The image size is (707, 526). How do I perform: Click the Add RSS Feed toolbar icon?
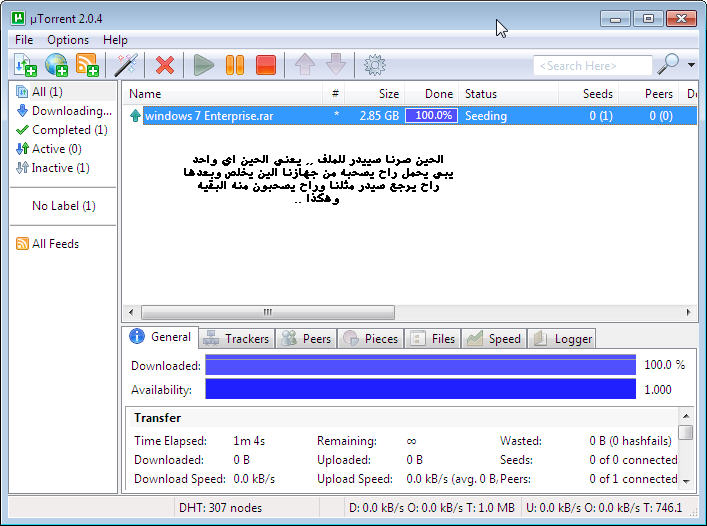pyautogui.click(x=87, y=65)
